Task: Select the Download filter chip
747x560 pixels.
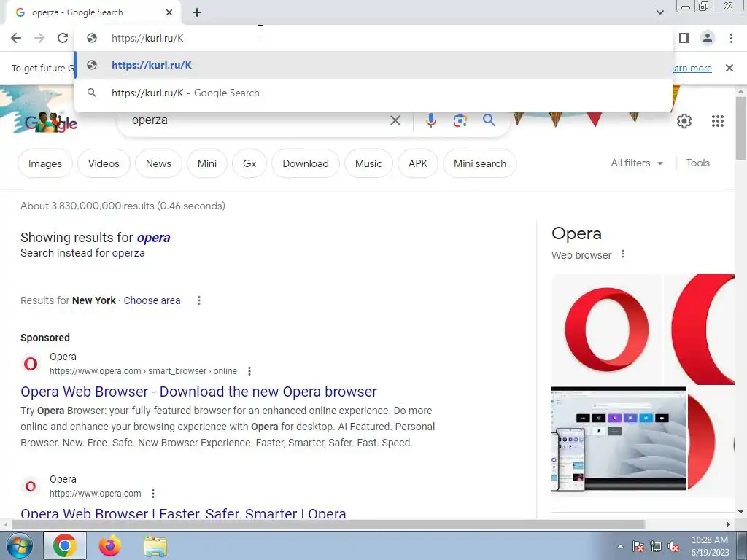Action: pos(306,163)
